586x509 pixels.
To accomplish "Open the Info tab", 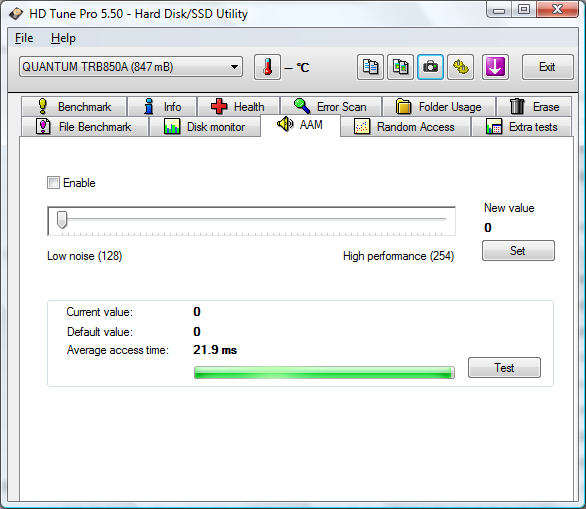I will pos(162,107).
